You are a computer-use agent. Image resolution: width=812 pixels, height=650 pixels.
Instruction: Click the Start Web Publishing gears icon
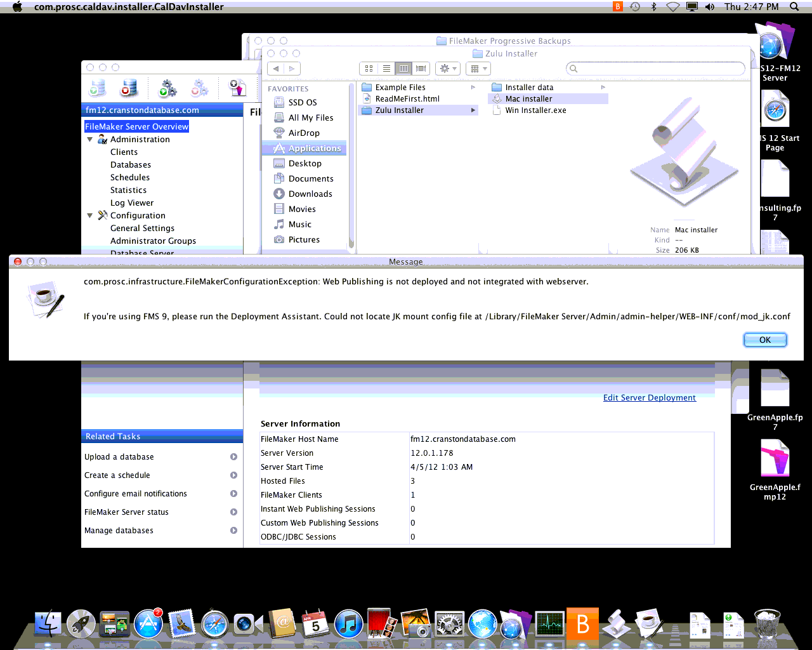click(167, 88)
